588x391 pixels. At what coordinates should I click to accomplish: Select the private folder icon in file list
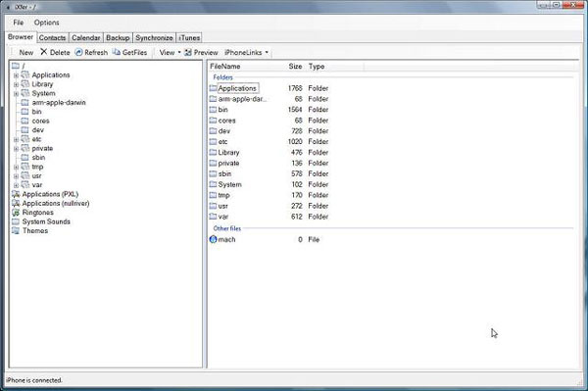[213, 163]
